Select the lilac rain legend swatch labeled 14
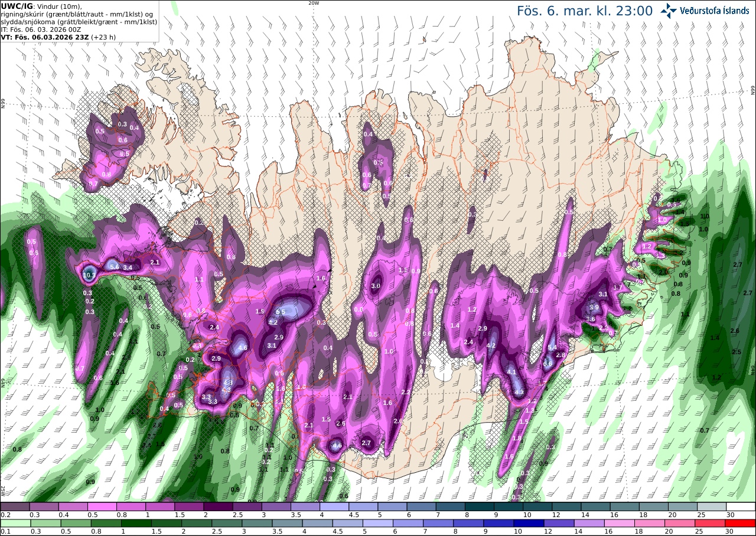Screen dimensions: 756x536 click(589, 523)
